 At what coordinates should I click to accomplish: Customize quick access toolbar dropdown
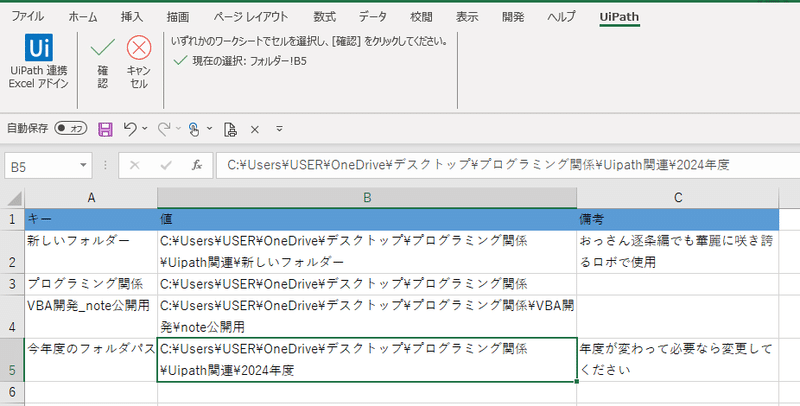pos(279,129)
